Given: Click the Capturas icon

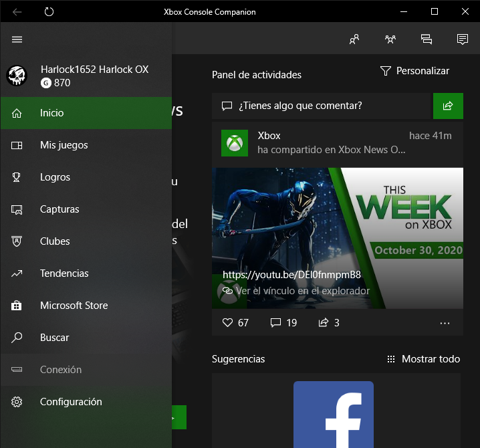Looking at the screenshot, I should (x=17, y=209).
